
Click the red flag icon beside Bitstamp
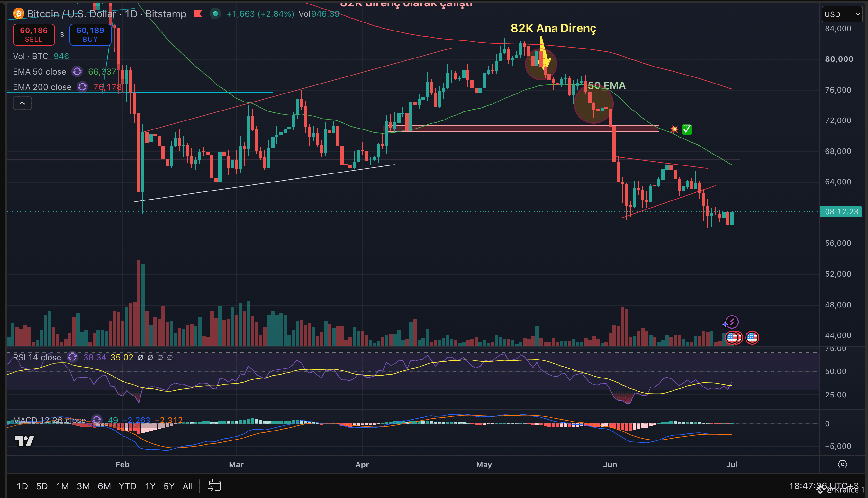pos(198,14)
